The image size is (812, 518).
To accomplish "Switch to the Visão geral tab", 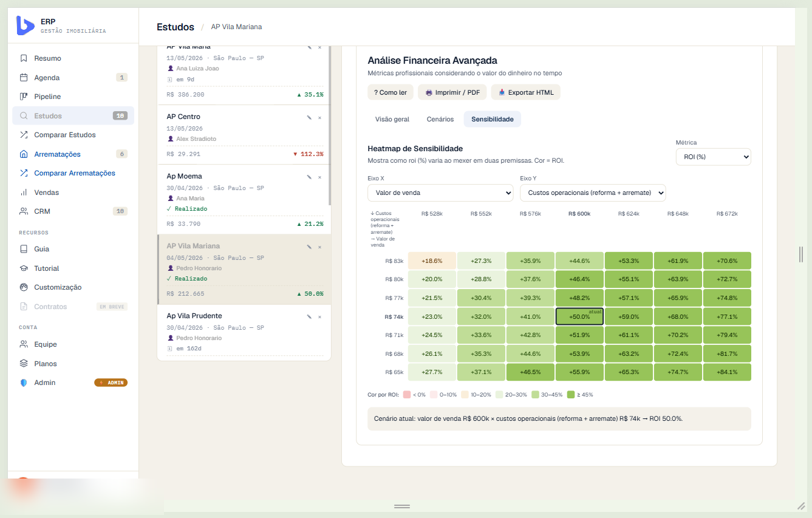I will (x=392, y=119).
